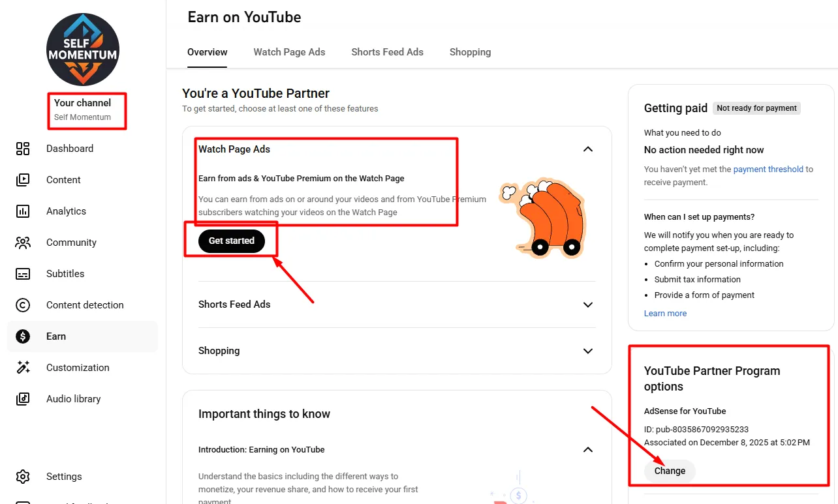
Task: Click the AdSense ID pub-8035867092935233
Action: click(x=696, y=430)
